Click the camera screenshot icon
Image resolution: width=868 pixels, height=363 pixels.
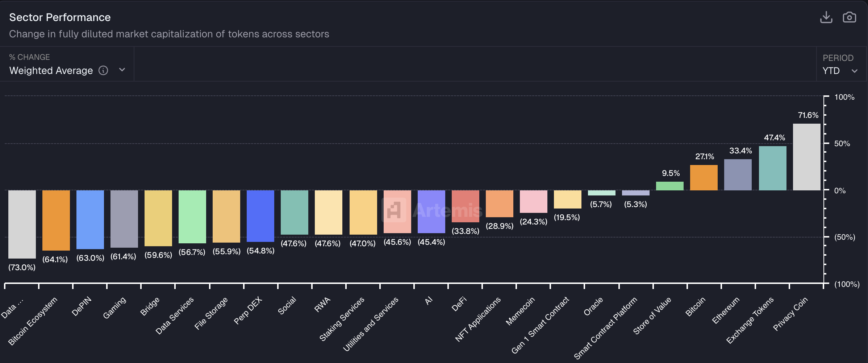[849, 17]
